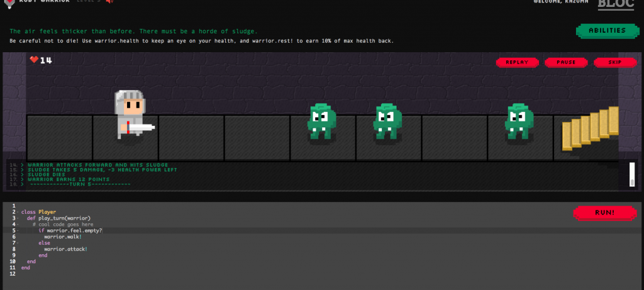
Task: Click the 'end' on line 10
Action: click(x=31, y=262)
